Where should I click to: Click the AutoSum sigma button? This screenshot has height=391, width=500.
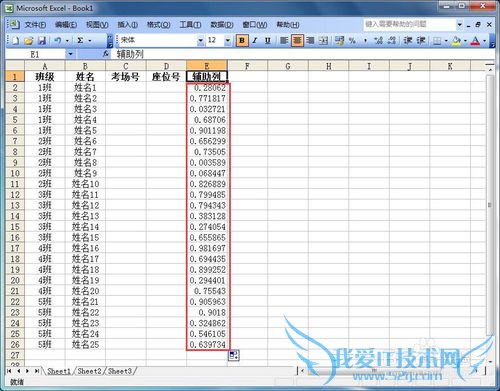coord(80,41)
